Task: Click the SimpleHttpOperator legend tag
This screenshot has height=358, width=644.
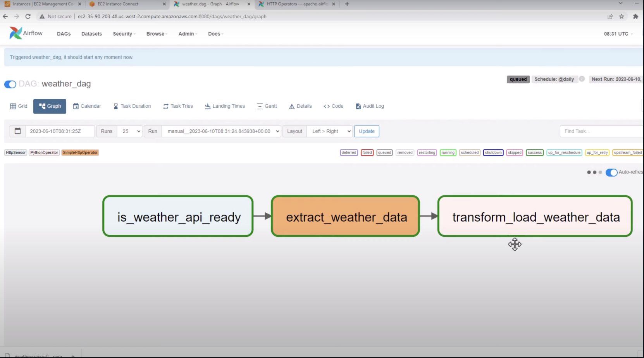Action: tap(80, 153)
